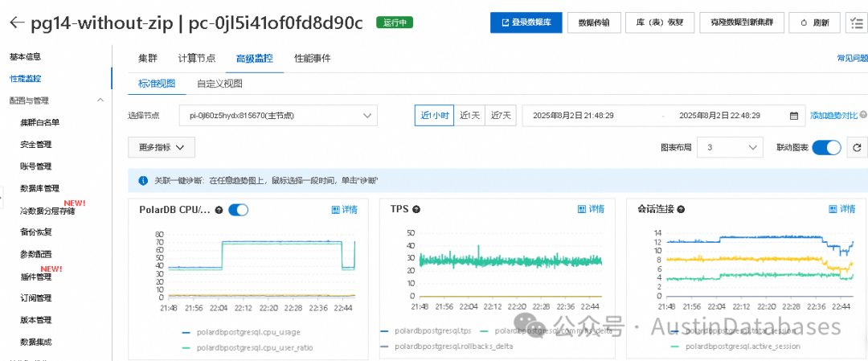The width and height of the screenshot is (868, 361).
Task: Click 克隆数据到新集群 button
Action: (x=743, y=23)
